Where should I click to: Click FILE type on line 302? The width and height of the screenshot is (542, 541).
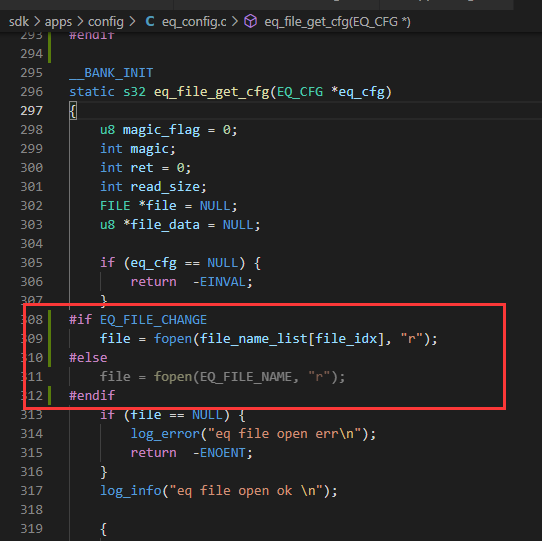[x=115, y=206]
